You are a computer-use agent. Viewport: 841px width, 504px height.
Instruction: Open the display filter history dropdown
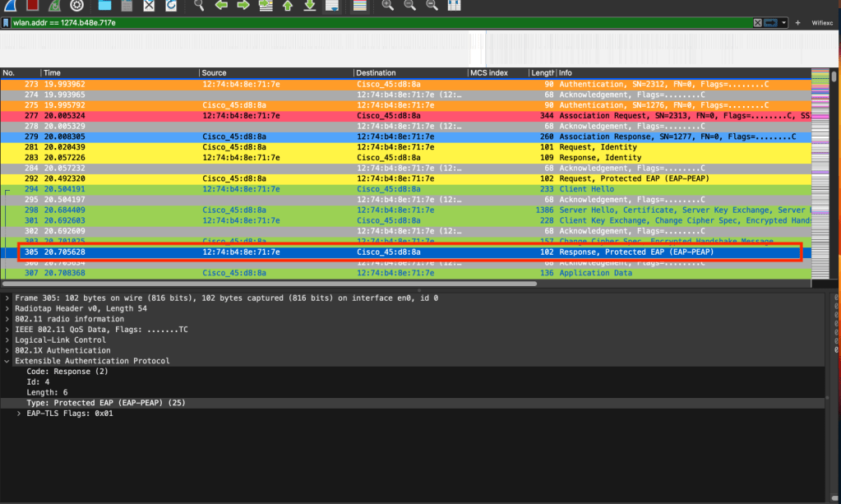[x=784, y=23]
